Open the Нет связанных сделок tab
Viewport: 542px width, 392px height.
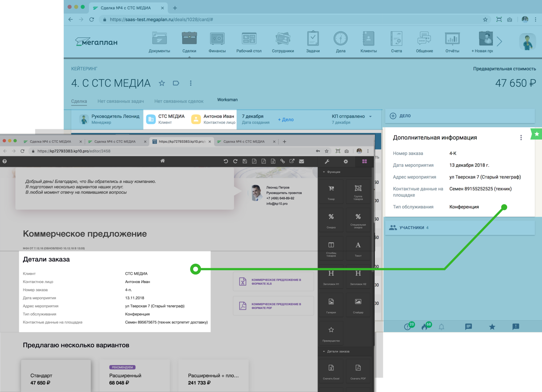179,101
